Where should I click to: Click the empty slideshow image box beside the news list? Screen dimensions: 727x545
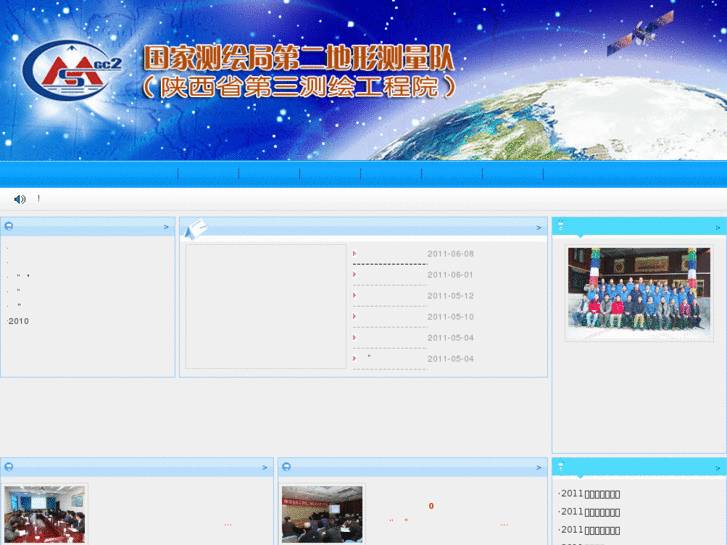[266, 306]
